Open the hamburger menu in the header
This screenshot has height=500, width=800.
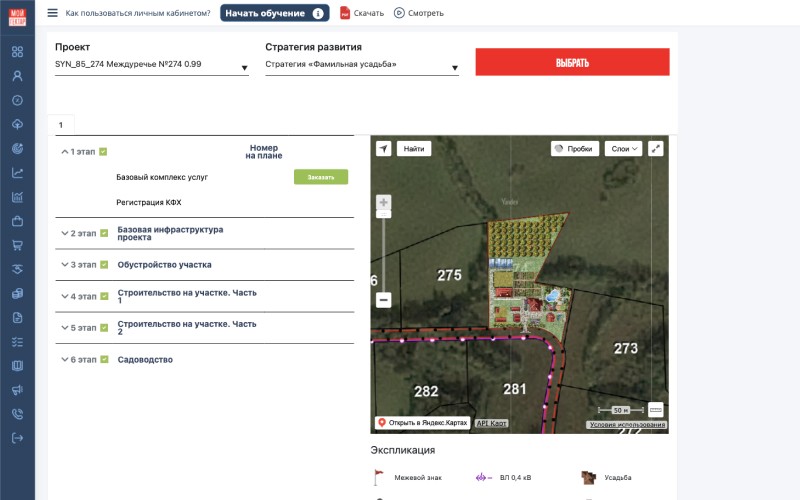[52, 13]
